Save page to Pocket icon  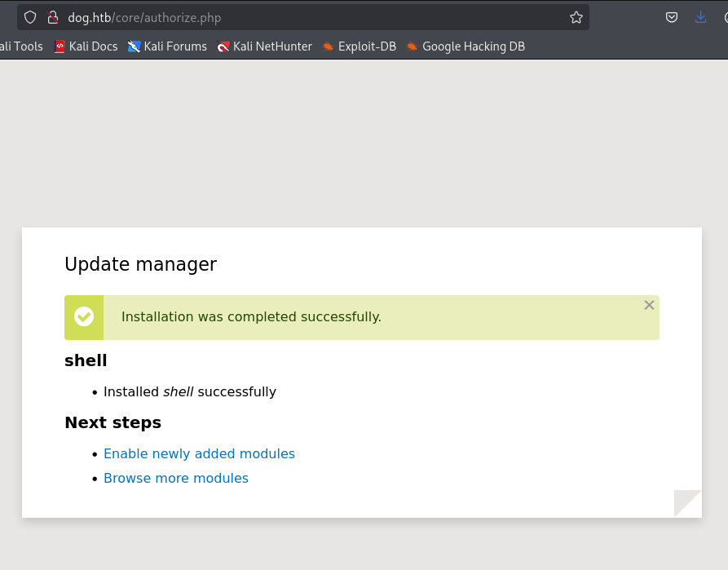pos(672,18)
